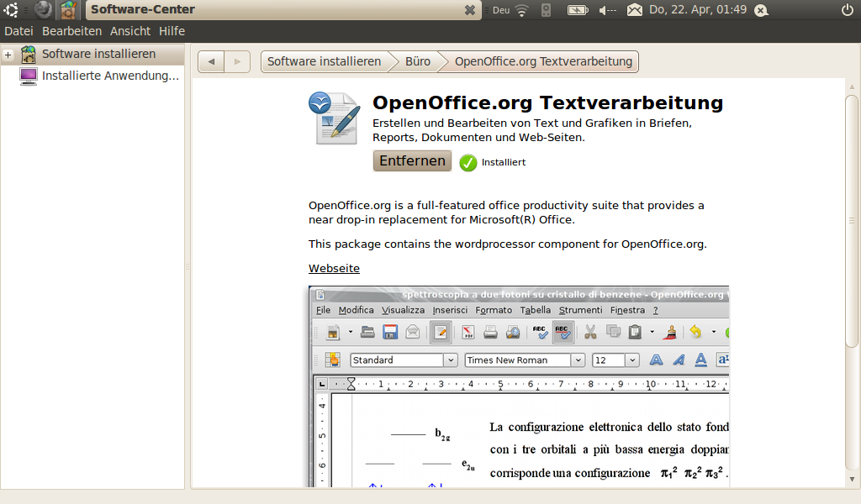Click the date and time display
861x504 pixels.
tap(698, 9)
